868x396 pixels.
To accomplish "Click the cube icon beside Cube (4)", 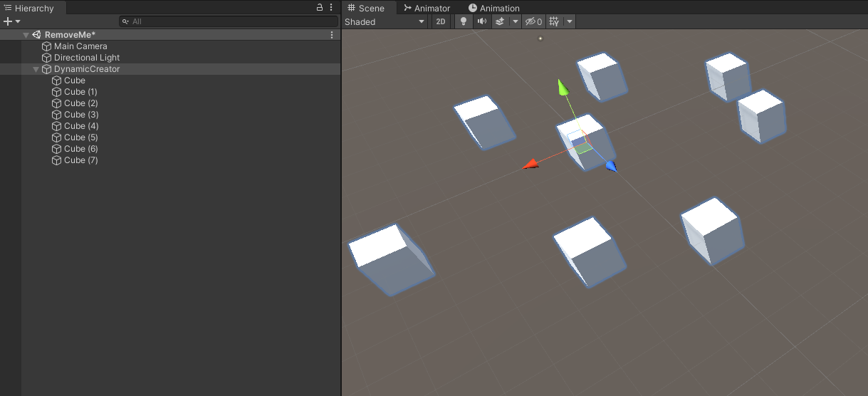I will point(57,126).
